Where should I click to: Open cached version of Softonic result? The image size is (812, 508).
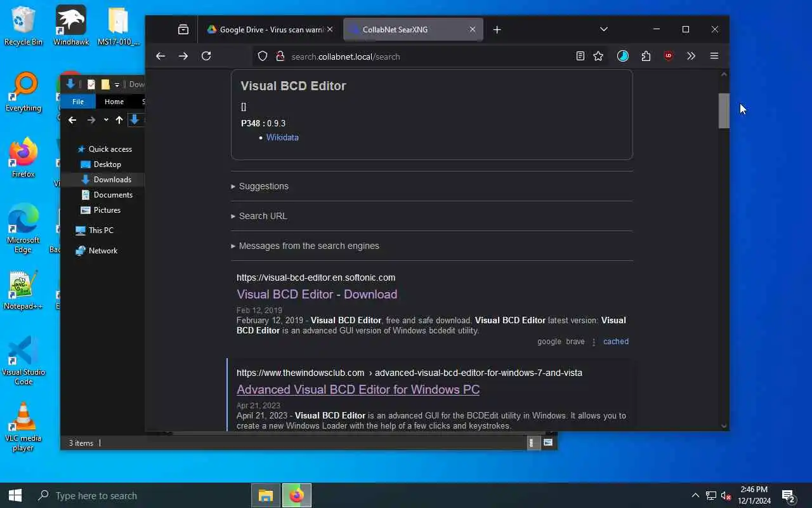[x=616, y=341]
